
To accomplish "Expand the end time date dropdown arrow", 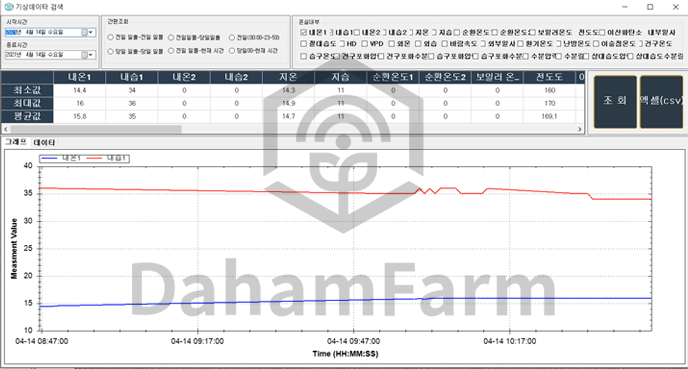I will pyautogui.click(x=91, y=55).
